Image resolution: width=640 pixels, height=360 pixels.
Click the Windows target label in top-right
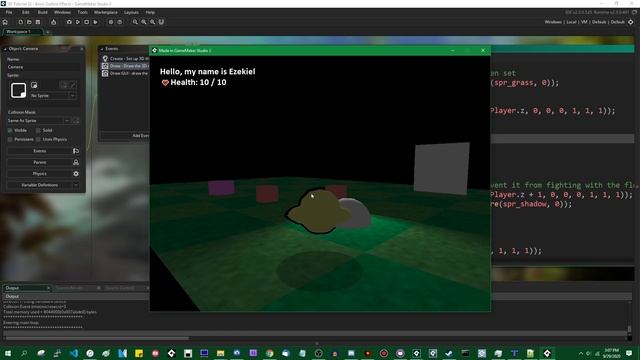(x=553, y=22)
